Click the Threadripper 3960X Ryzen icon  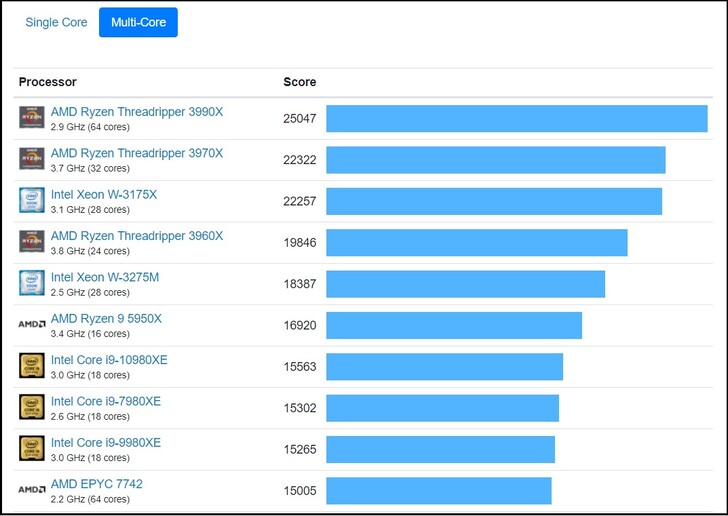32,242
